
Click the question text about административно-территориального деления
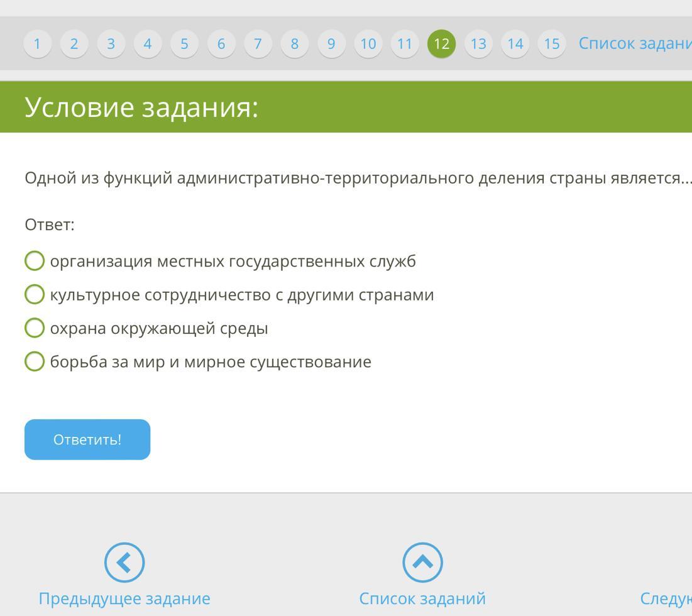click(358, 179)
